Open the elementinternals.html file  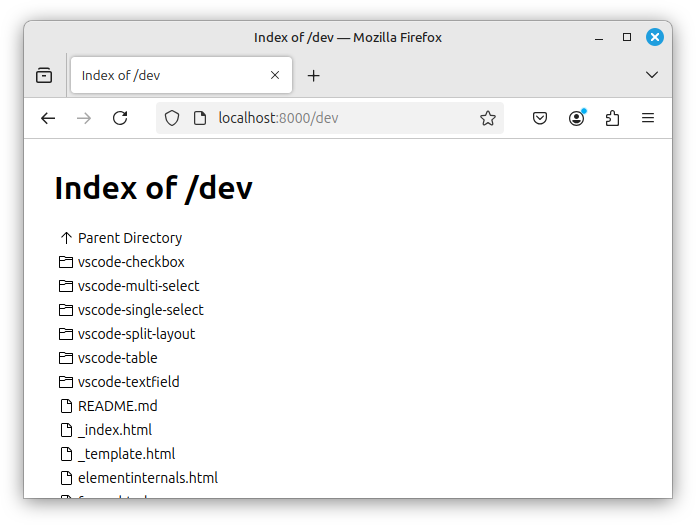(148, 478)
